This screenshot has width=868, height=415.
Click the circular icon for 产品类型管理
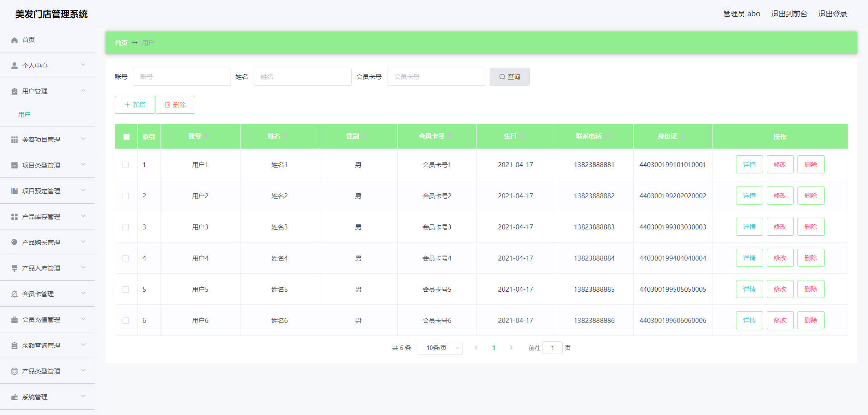click(14, 372)
